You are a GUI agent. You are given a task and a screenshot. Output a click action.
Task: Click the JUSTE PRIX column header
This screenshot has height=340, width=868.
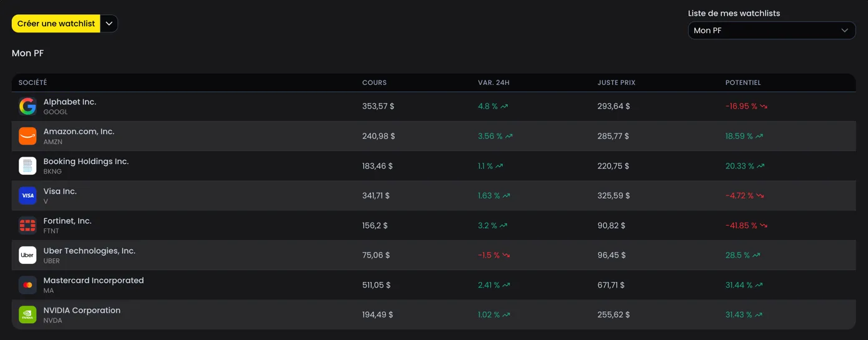point(616,83)
